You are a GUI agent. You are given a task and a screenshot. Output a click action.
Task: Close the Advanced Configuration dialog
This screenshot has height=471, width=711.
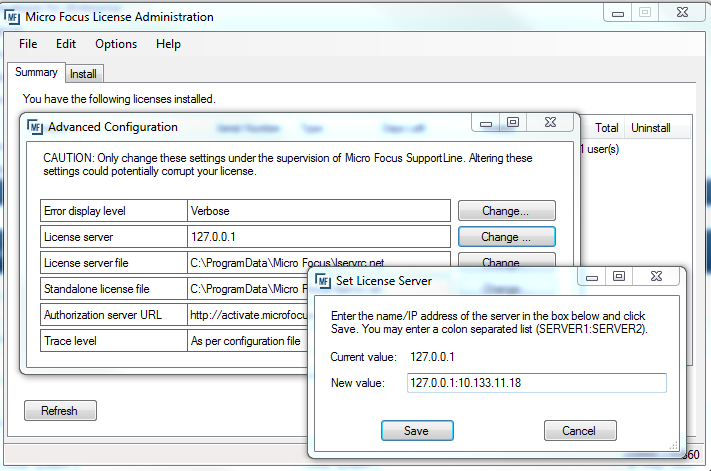point(550,123)
